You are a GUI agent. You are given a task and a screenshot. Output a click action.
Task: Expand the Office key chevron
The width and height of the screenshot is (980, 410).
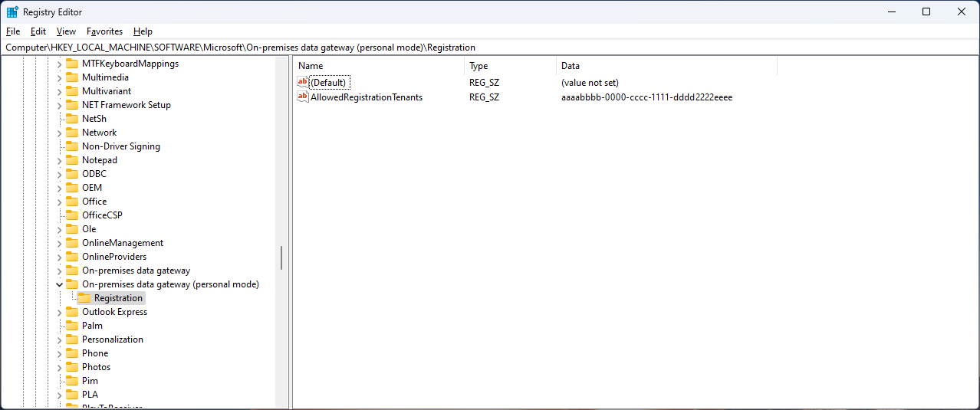(x=60, y=202)
